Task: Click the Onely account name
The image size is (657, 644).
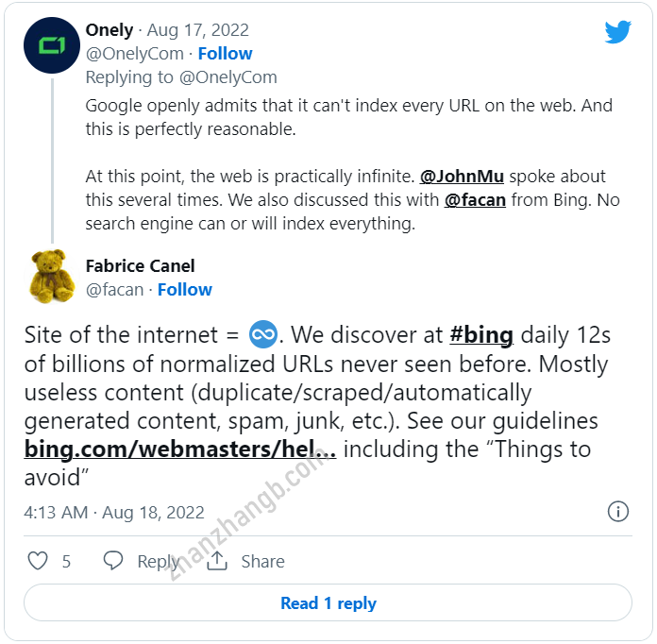Action: pyautogui.click(x=109, y=30)
